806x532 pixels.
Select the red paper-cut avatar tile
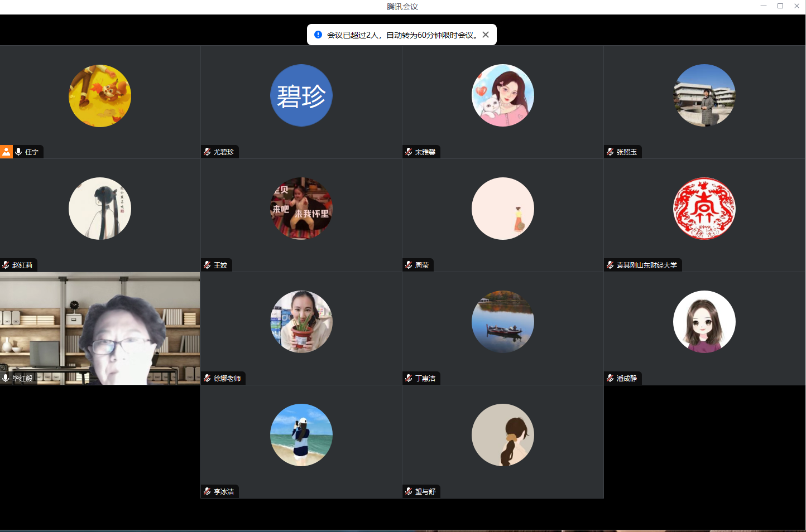(704, 209)
